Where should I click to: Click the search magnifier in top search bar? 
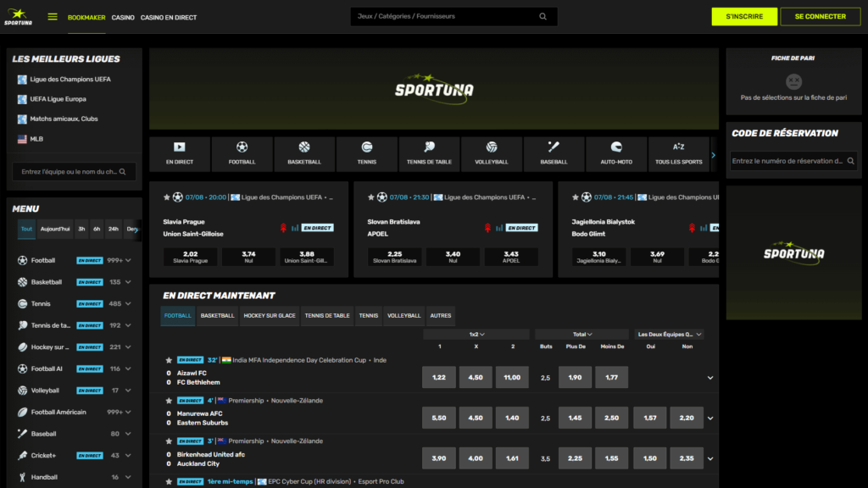point(543,17)
